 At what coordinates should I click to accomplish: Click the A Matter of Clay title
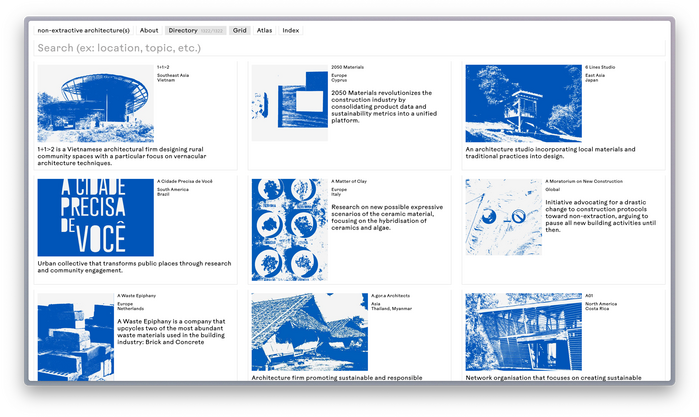point(349,182)
